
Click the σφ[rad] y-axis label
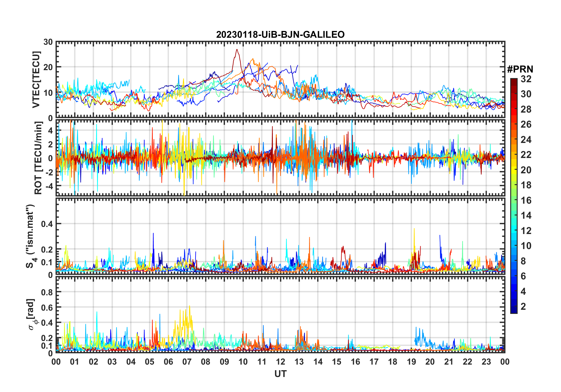click(x=32, y=314)
